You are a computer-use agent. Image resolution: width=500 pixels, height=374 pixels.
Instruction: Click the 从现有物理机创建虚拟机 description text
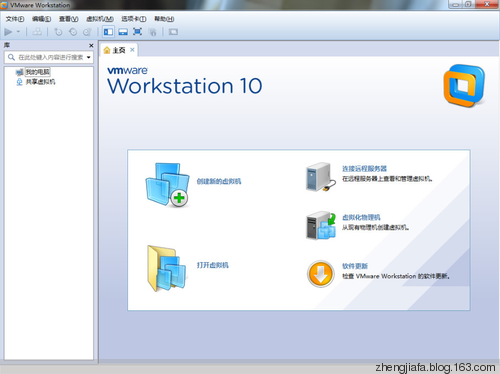[376, 227]
